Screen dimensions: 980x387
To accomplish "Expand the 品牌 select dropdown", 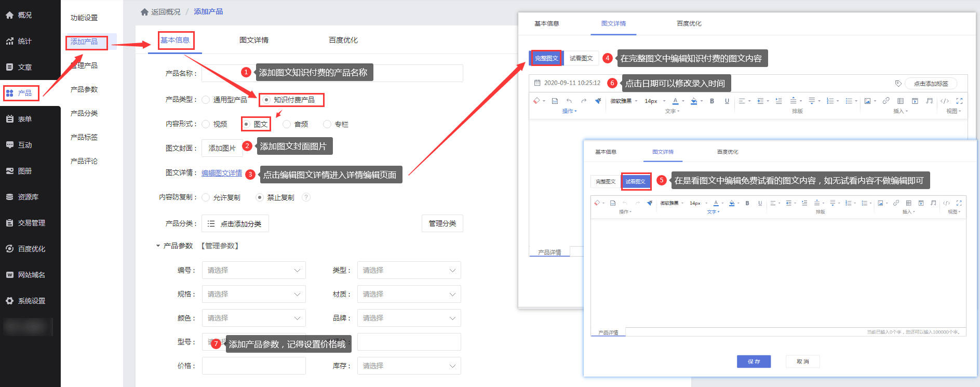I will [409, 318].
